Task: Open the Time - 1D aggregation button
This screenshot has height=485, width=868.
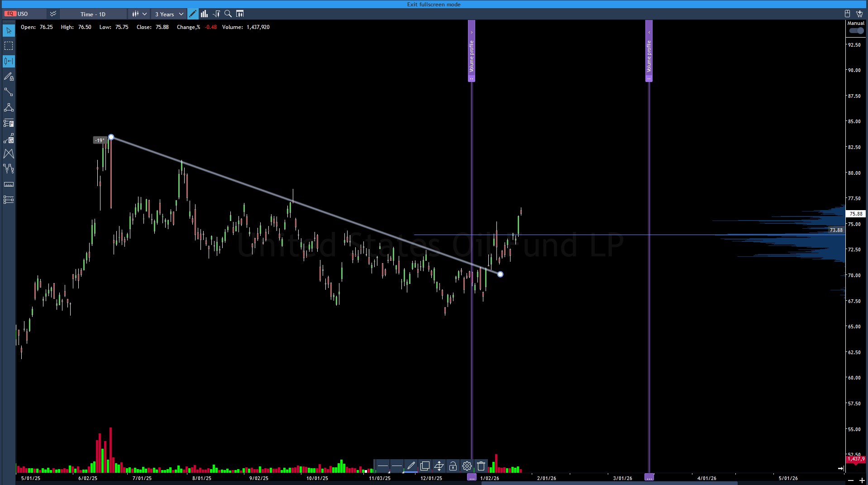Action: coord(93,14)
